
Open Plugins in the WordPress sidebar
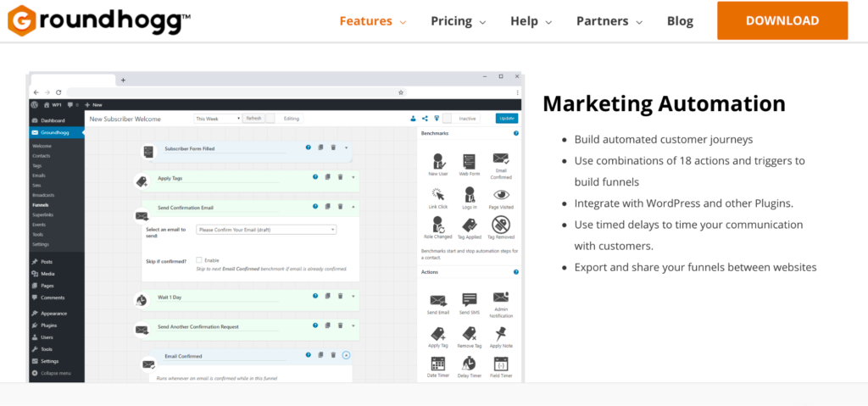(x=44, y=325)
